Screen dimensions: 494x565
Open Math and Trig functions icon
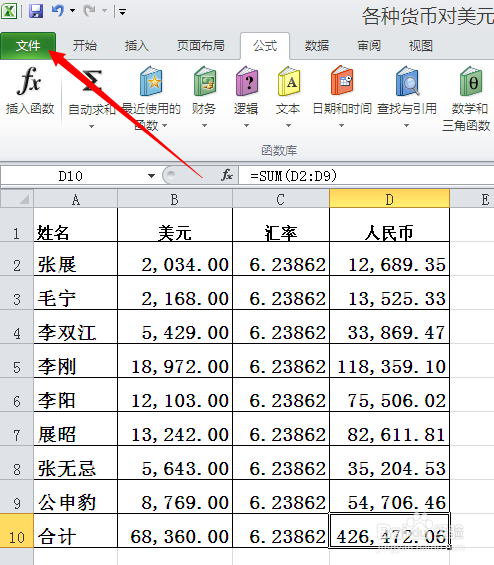pyautogui.click(x=471, y=81)
